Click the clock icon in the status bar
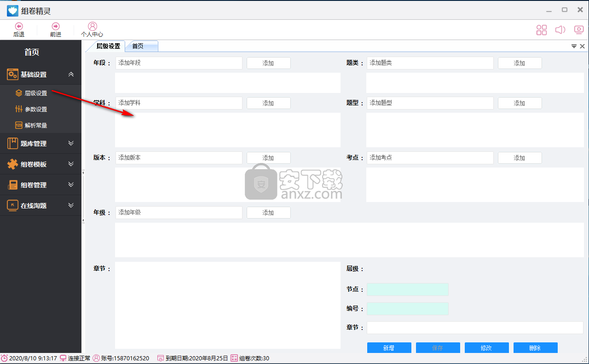This screenshot has height=364, width=589. (4, 358)
